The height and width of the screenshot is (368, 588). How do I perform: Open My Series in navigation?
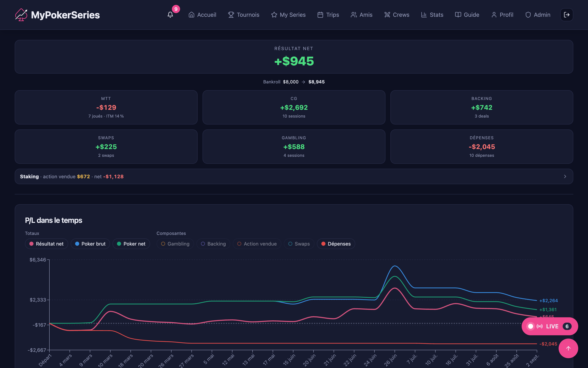click(288, 15)
